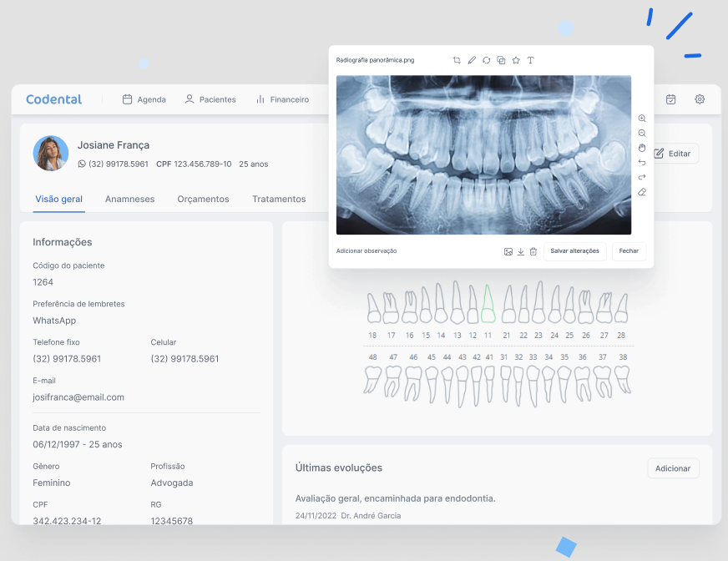Activate the text tool on the radiograph
Screen dimensions: 728x561
[530, 60]
